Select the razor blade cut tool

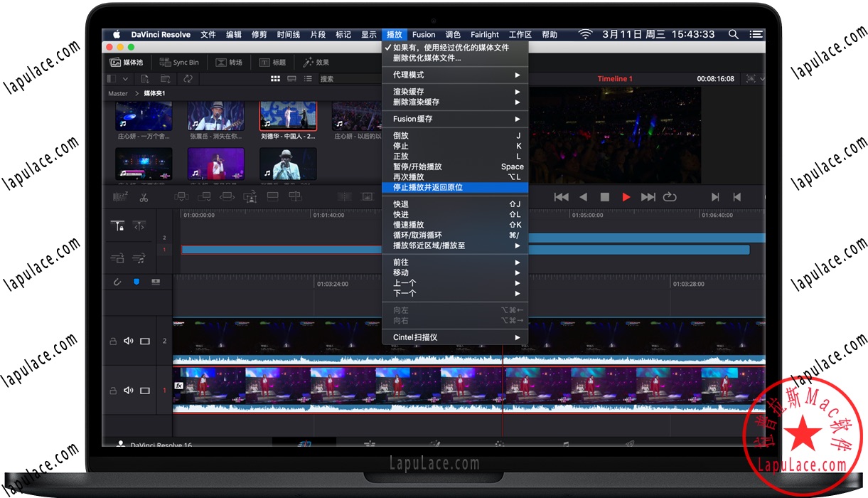tap(143, 198)
